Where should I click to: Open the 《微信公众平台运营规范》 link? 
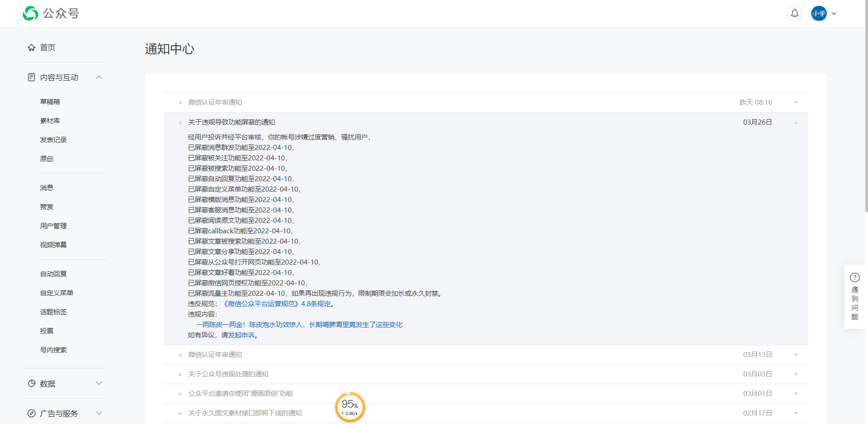point(261,304)
